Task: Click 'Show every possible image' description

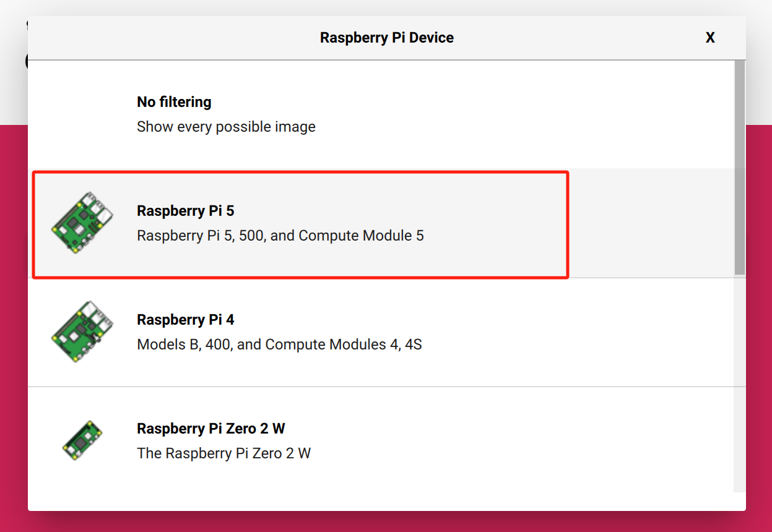Action: (x=226, y=127)
